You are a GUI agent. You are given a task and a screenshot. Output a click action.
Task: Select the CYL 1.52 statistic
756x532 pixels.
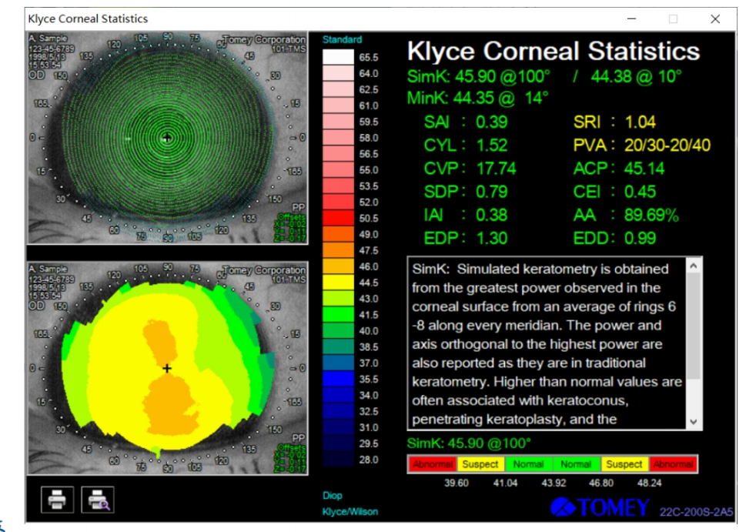tap(465, 146)
